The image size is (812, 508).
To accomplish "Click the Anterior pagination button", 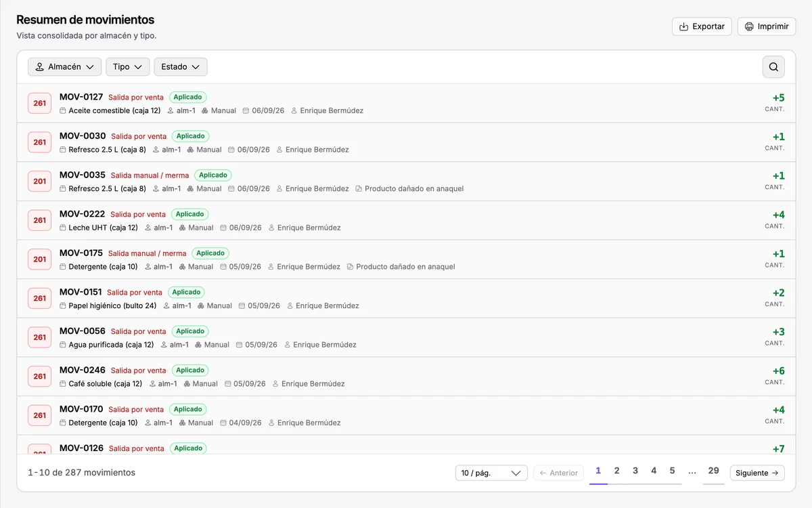I will (559, 473).
